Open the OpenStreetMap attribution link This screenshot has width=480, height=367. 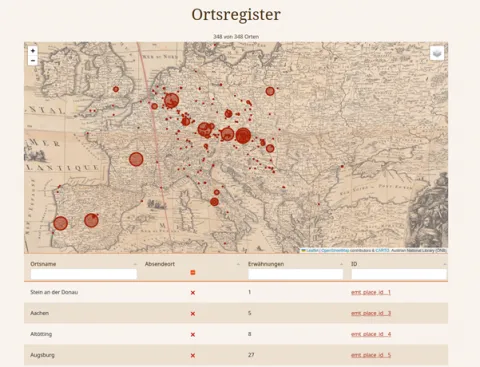tap(335, 250)
